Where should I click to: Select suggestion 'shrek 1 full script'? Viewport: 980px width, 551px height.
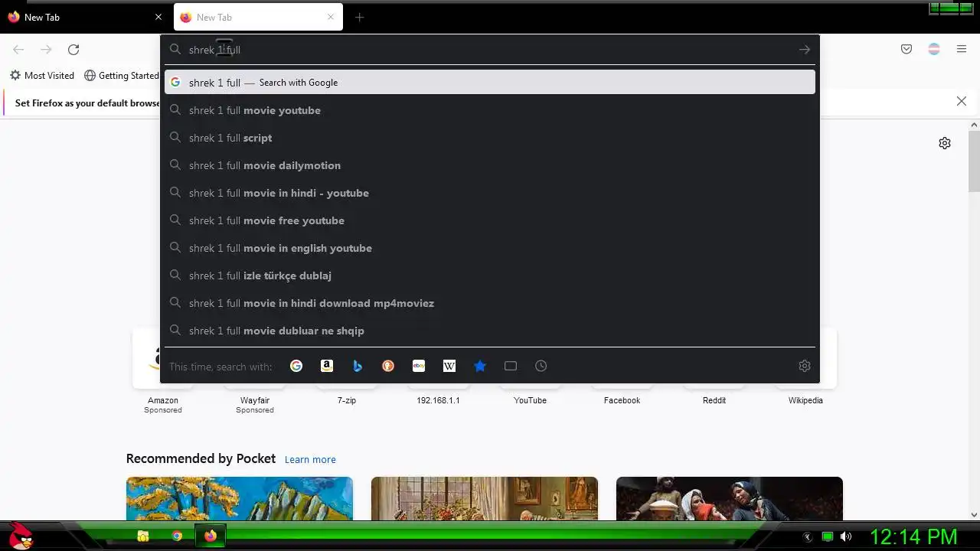[490, 138]
